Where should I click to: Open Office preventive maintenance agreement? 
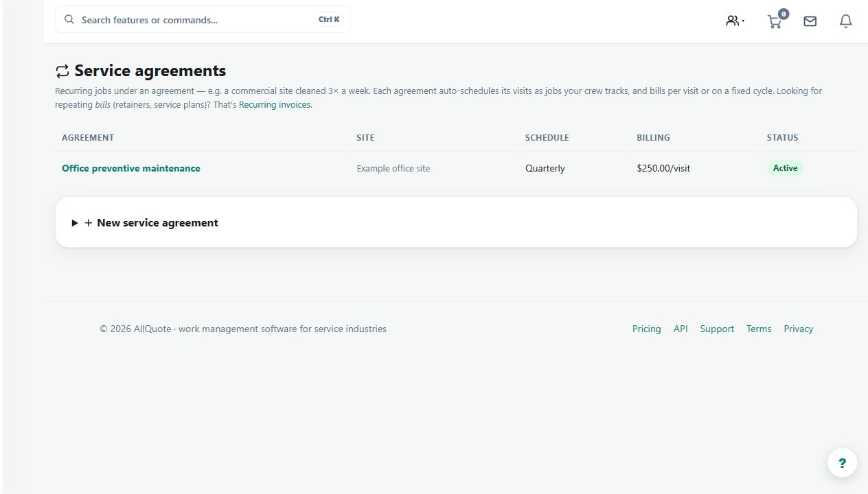[131, 168]
